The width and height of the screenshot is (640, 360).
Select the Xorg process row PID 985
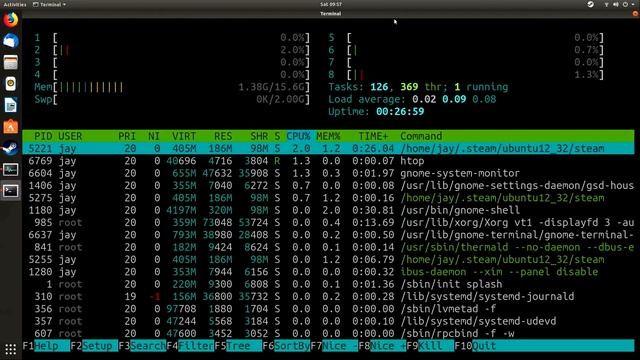coord(328,222)
